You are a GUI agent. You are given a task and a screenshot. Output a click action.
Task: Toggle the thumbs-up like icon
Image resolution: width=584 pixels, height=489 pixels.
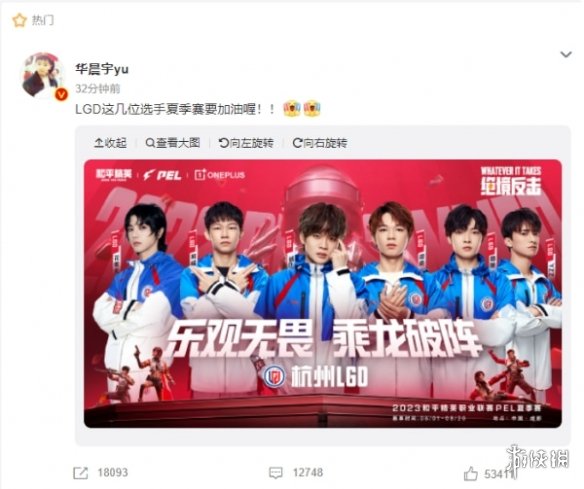tap(471, 474)
